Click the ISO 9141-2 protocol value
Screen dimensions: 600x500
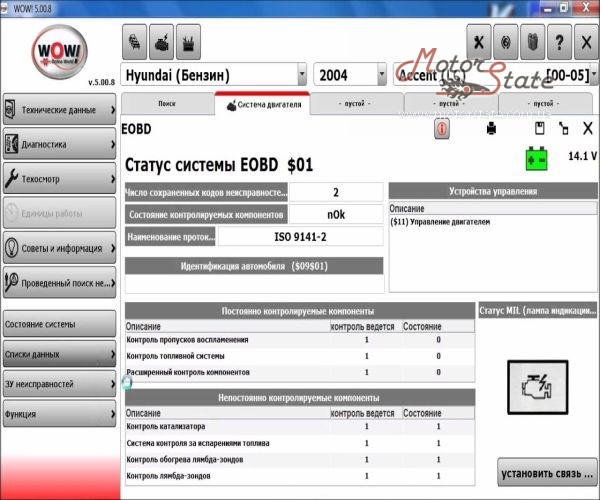click(300, 237)
